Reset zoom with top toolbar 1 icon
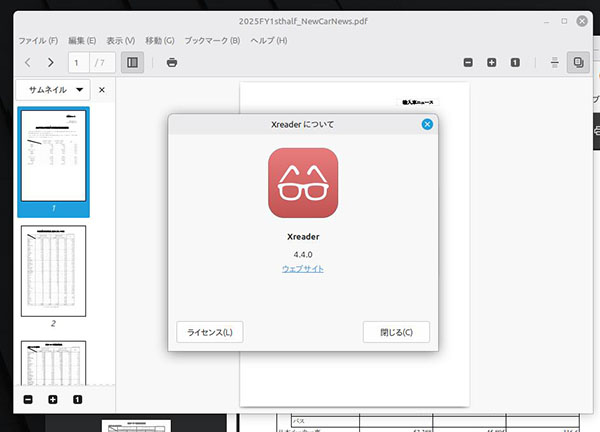Viewport: 600px width, 432px height. tap(514, 63)
